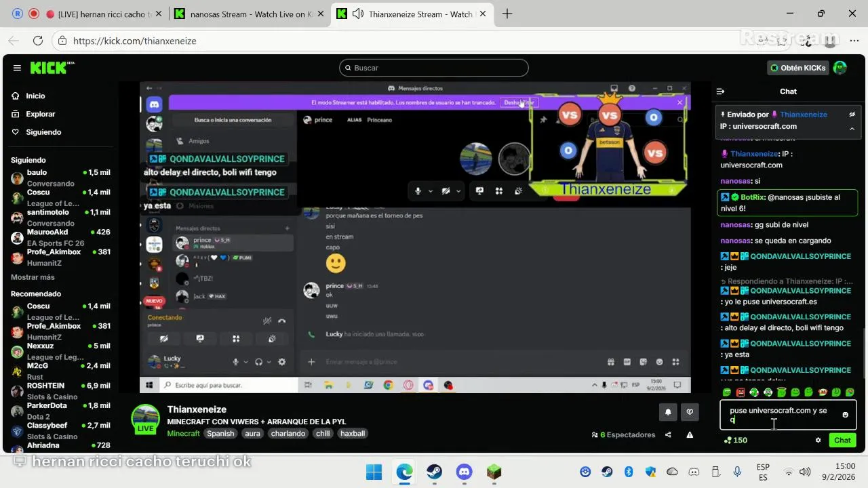Image resolution: width=868 pixels, height=488 pixels.
Task: Report the stream with warning icon
Action: pyautogui.click(x=690, y=435)
